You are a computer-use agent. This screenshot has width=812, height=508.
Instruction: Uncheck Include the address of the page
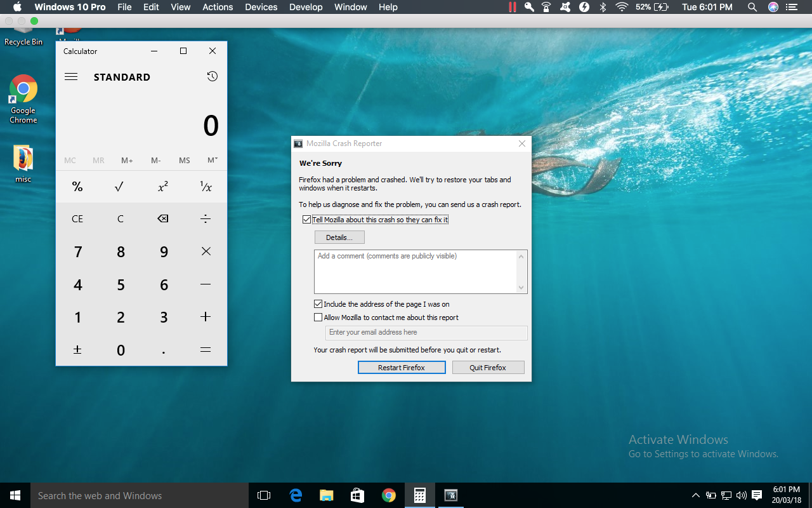tap(318, 304)
